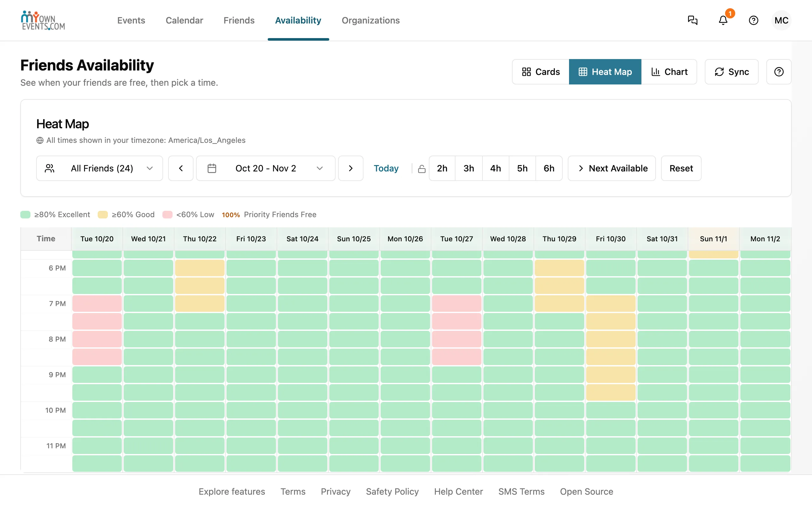The image size is (812, 508).
Task: Open the Privacy footer link
Action: pyautogui.click(x=336, y=491)
